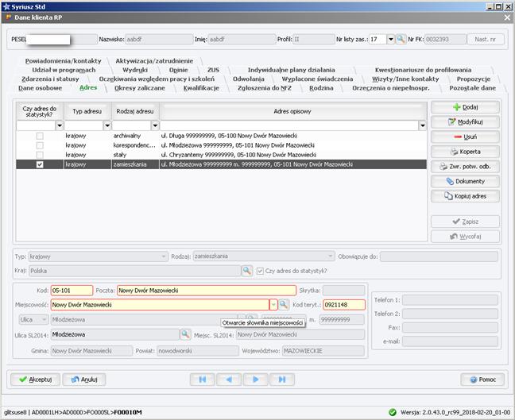Click Nast. nr button
This screenshot has height=420, width=515.
coord(485,40)
